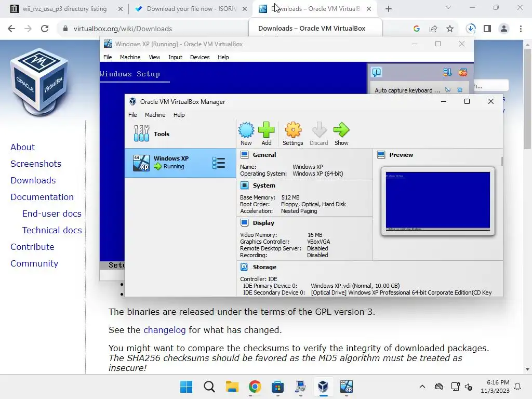Close the wii_rvz_usa_p3 browser tab
Image resolution: width=532 pixels, height=399 pixels.
(x=121, y=9)
